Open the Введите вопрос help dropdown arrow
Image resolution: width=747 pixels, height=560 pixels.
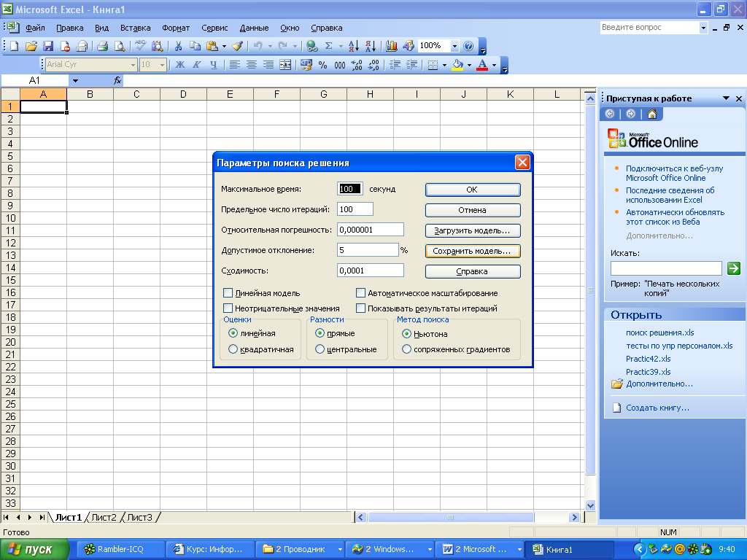[x=703, y=28]
